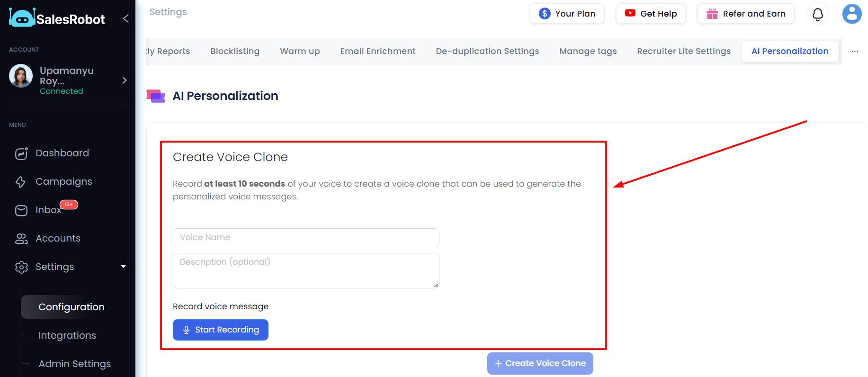Open the three-dot overflow menu for more tabs
This screenshot has height=377, width=868.
point(855,51)
